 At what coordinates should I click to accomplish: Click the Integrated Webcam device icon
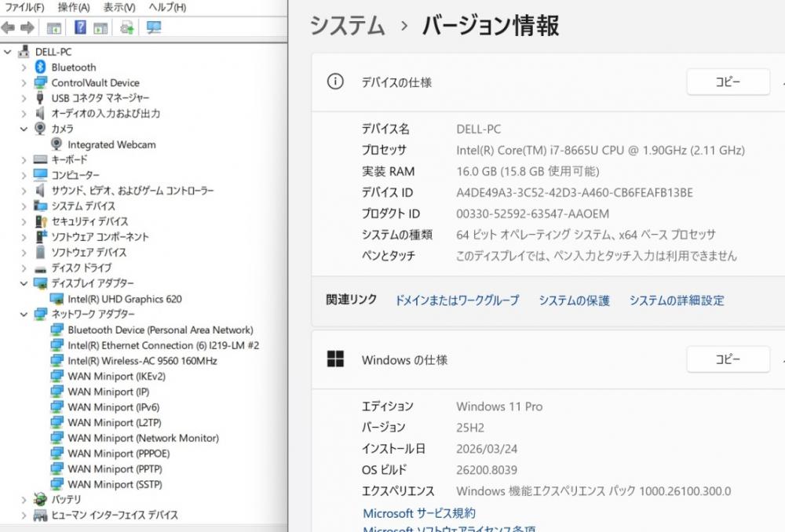click(x=57, y=144)
